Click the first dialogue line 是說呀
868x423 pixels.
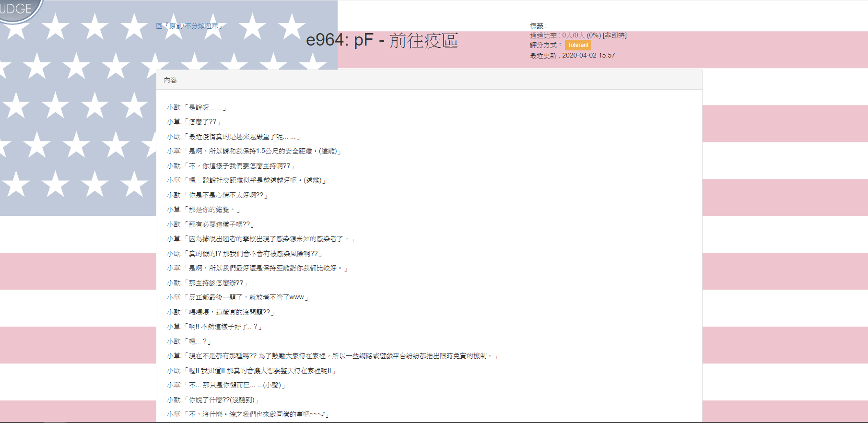[x=197, y=107]
